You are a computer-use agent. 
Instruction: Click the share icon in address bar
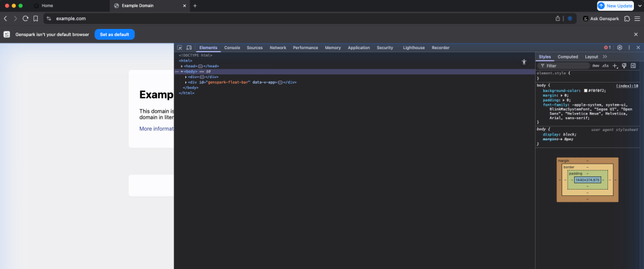pos(558,18)
